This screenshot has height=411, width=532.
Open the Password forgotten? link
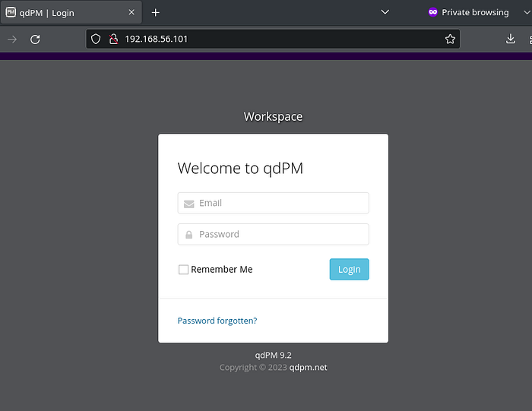click(217, 321)
